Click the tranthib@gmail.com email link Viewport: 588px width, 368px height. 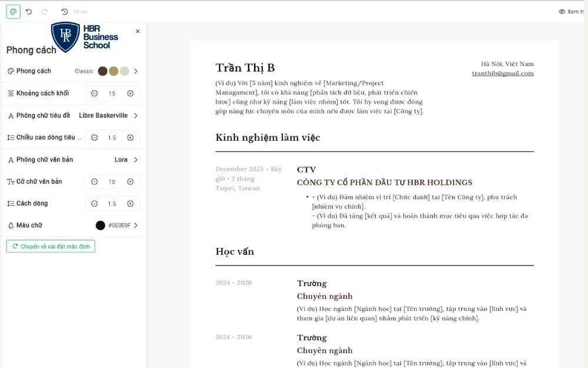(503, 74)
